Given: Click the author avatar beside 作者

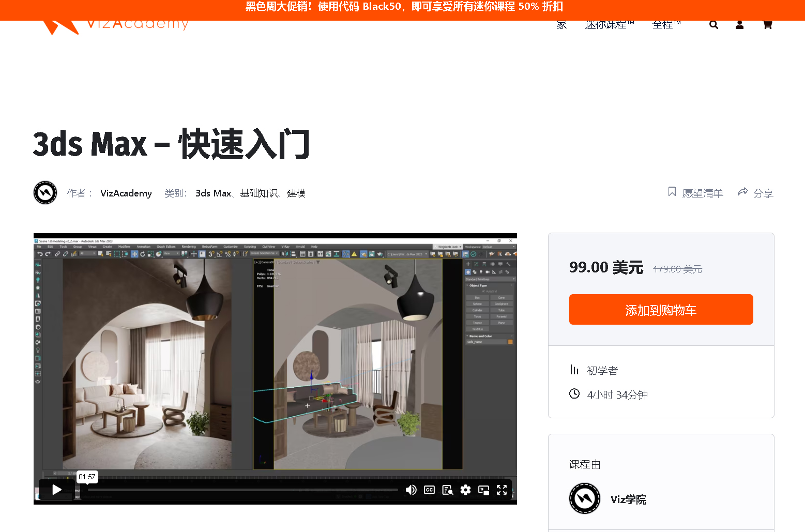Looking at the screenshot, I should click(45, 193).
